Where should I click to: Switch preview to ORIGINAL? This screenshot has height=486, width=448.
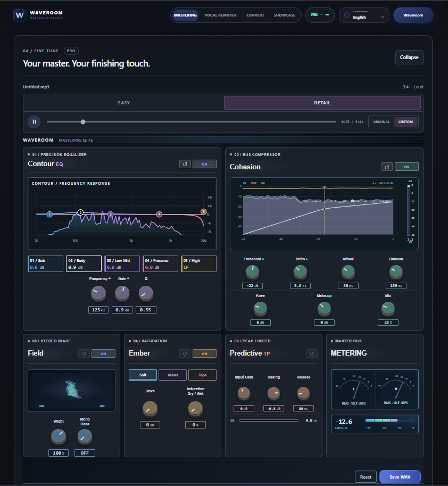381,122
